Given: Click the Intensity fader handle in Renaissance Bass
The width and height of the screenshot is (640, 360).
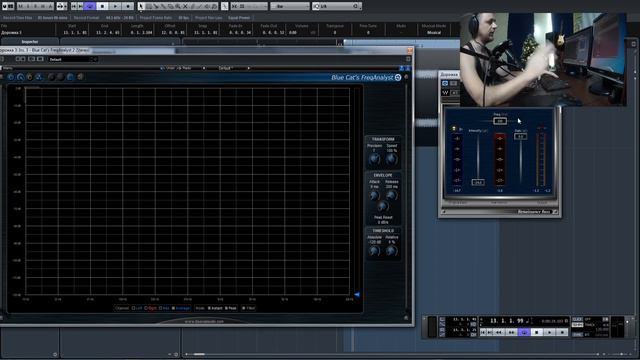Looking at the screenshot, I should [x=478, y=182].
